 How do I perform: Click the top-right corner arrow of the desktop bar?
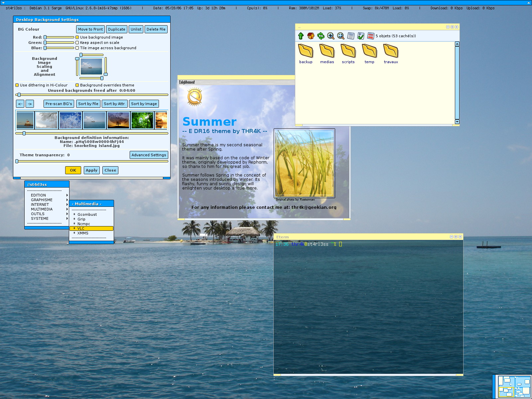529,2
